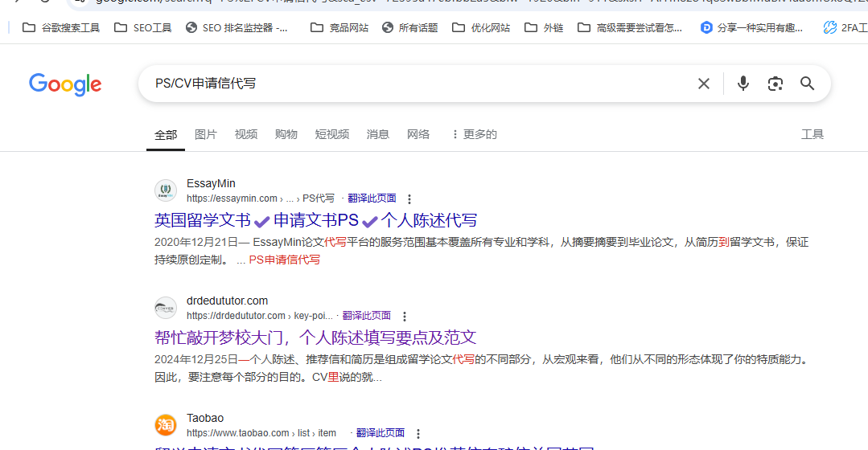Open the SEO工具 bookmark folder
The image size is (868, 450).
143,27
